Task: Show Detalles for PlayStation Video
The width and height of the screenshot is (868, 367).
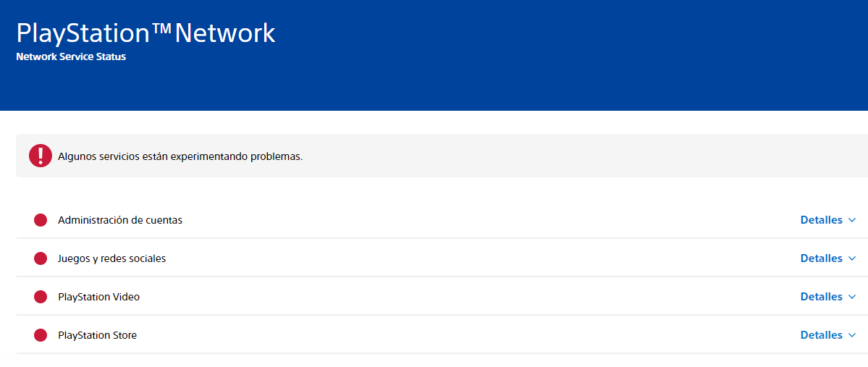Action: pyautogui.click(x=828, y=297)
